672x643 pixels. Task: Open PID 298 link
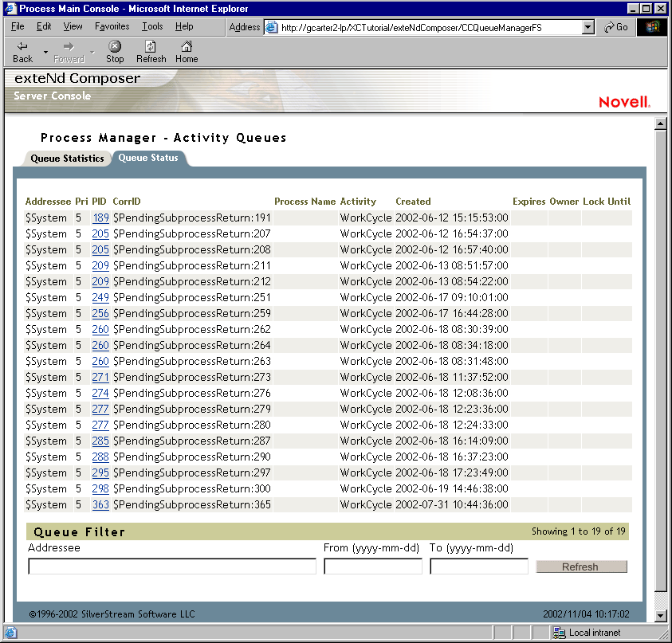pyautogui.click(x=100, y=488)
